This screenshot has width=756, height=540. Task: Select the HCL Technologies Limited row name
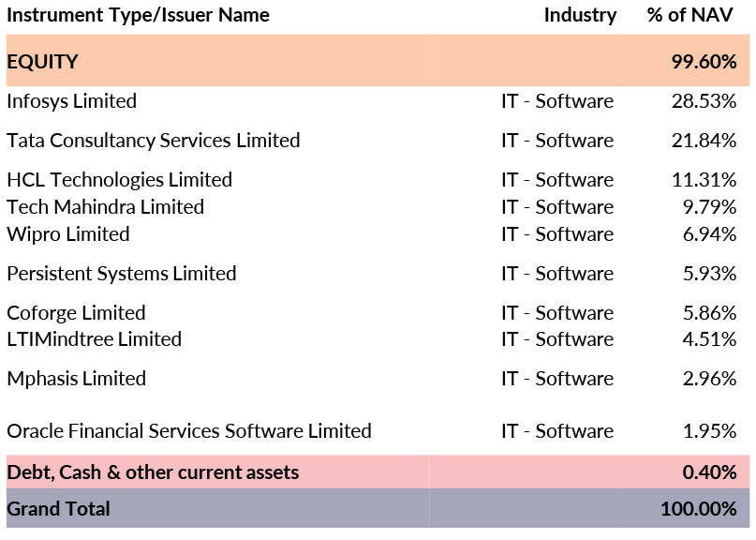click(119, 180)
